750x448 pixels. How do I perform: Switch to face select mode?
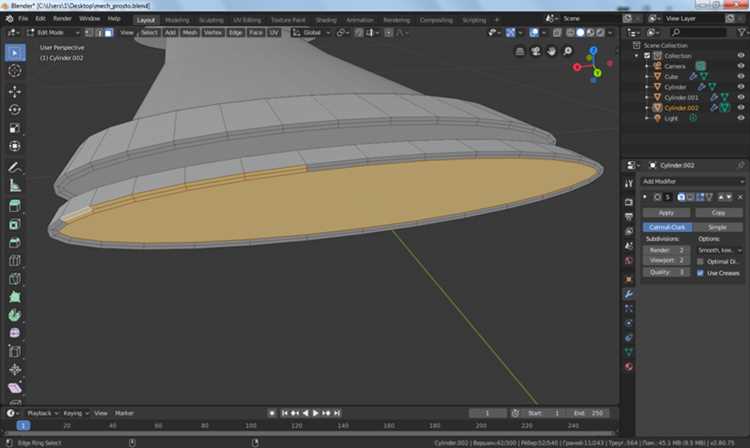(109, 33)
